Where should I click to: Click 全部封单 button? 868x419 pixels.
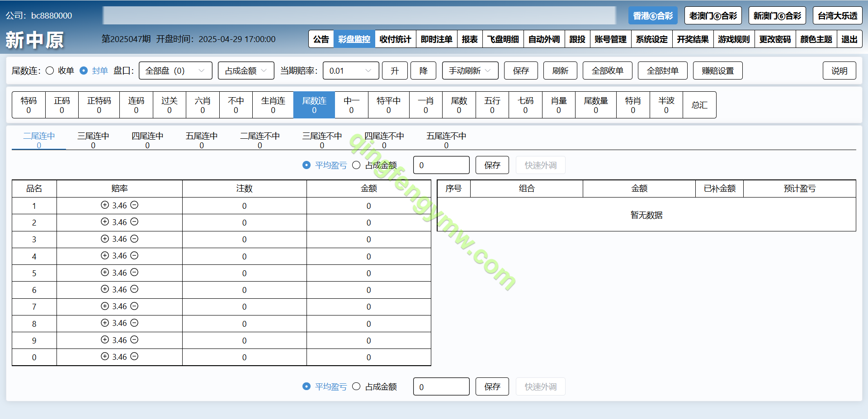663,71
